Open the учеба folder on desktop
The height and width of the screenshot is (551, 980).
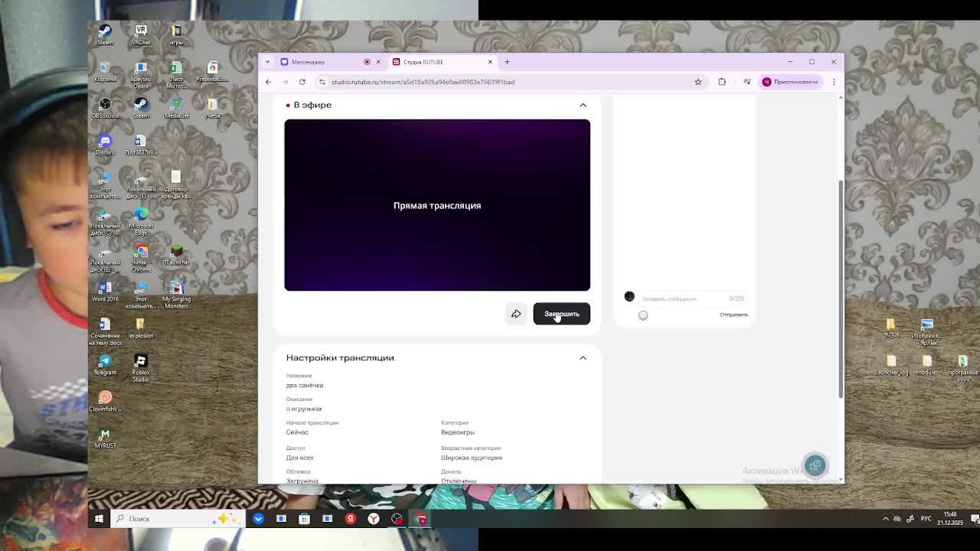click(x=212, y=107)
